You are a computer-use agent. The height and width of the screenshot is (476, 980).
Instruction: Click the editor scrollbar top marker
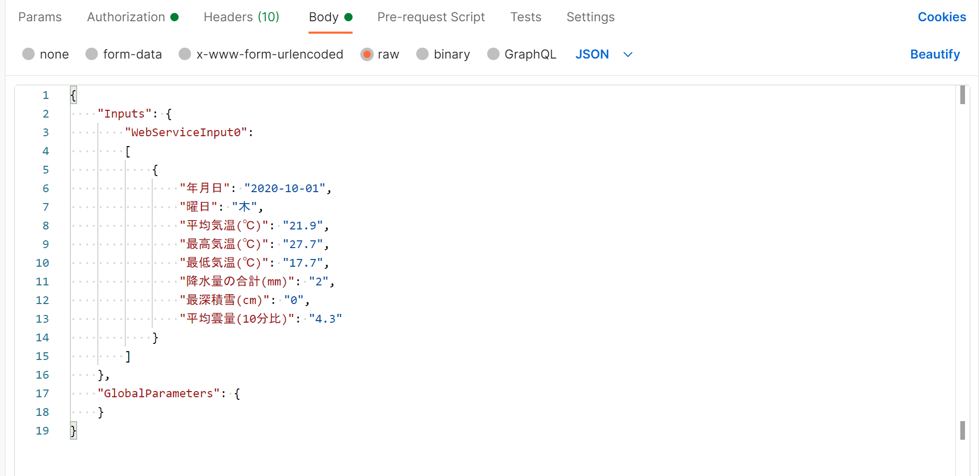[962, 95]
